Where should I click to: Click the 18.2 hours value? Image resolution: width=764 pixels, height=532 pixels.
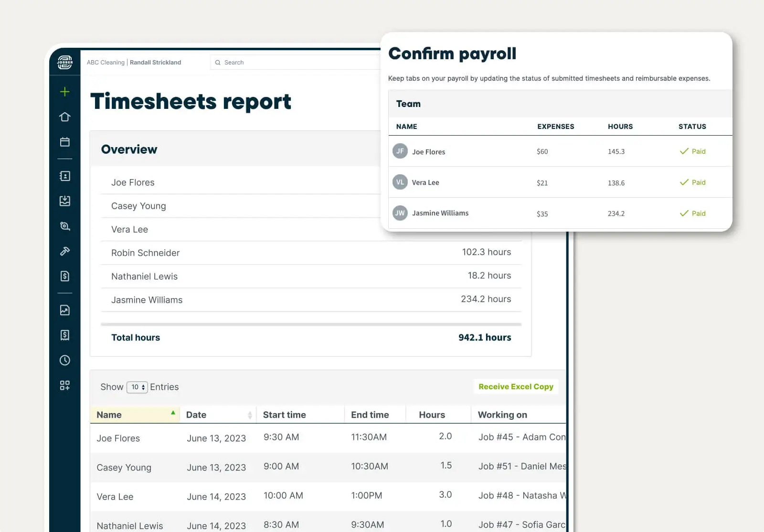pos(489,275)
